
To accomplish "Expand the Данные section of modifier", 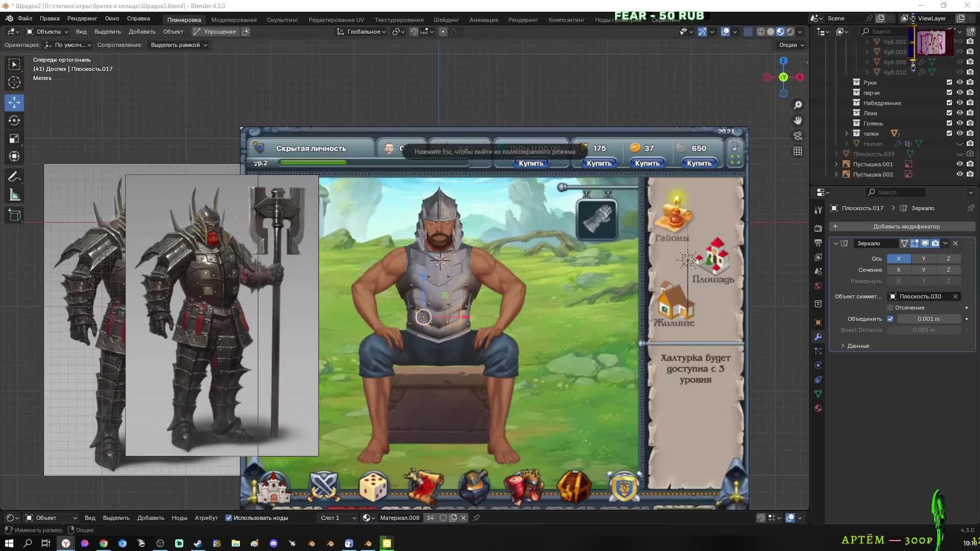I will (857, 346).
